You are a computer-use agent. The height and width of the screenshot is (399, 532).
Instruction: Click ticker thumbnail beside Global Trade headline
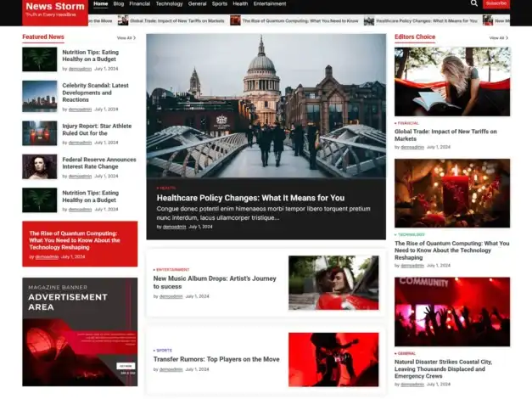coord(123,20)
